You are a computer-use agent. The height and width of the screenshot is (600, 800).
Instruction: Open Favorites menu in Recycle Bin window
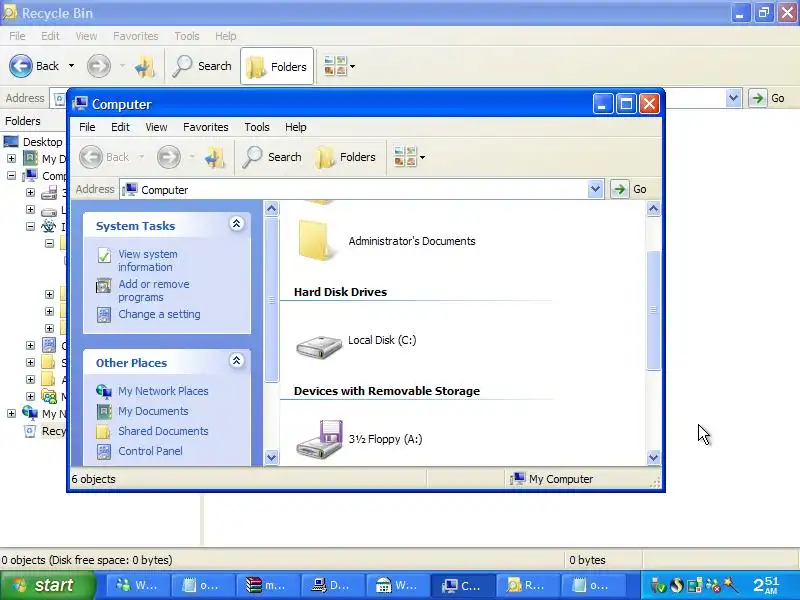pos(136,36)
